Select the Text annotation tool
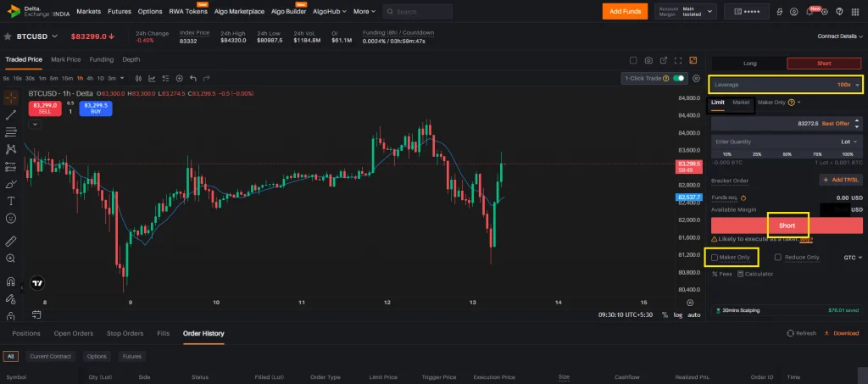 pyautogui.click(x=11, y=201)
